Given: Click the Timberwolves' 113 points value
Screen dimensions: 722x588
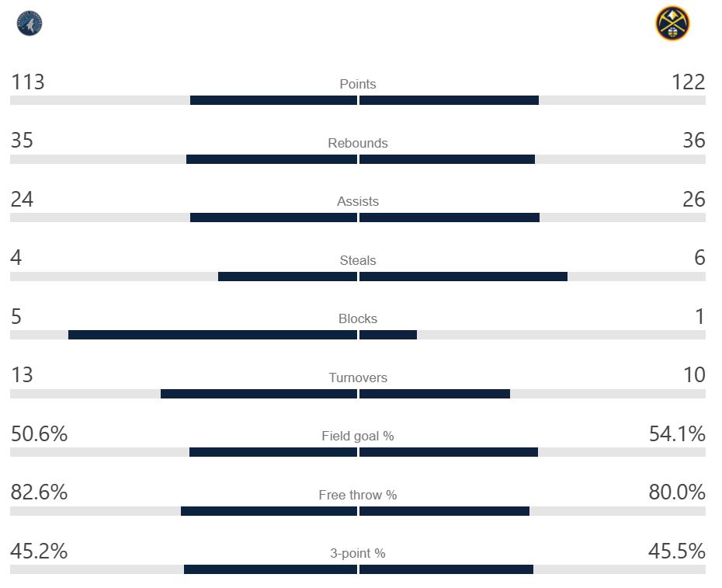Looking at the screenshot, I should point(27,82).
